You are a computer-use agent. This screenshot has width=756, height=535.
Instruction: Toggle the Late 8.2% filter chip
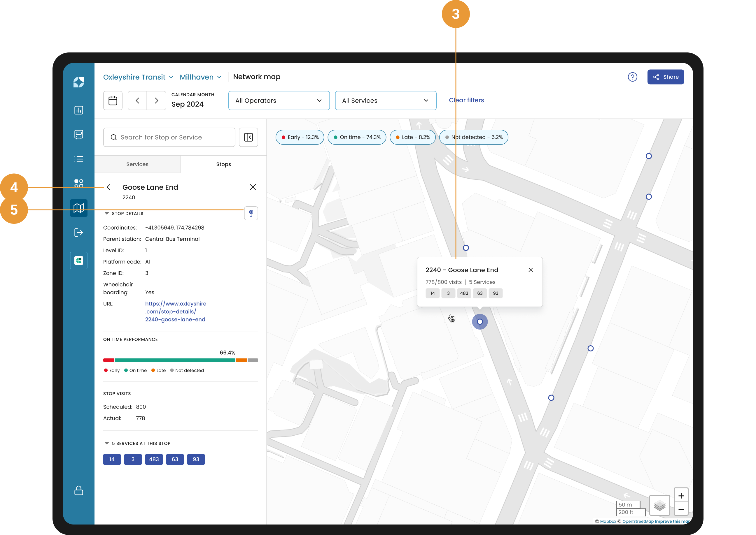412,137
